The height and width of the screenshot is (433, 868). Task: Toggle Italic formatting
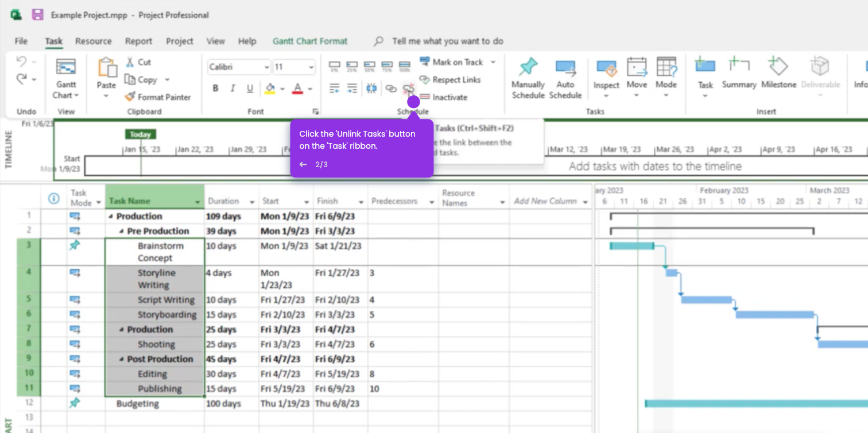pos(233,88)
